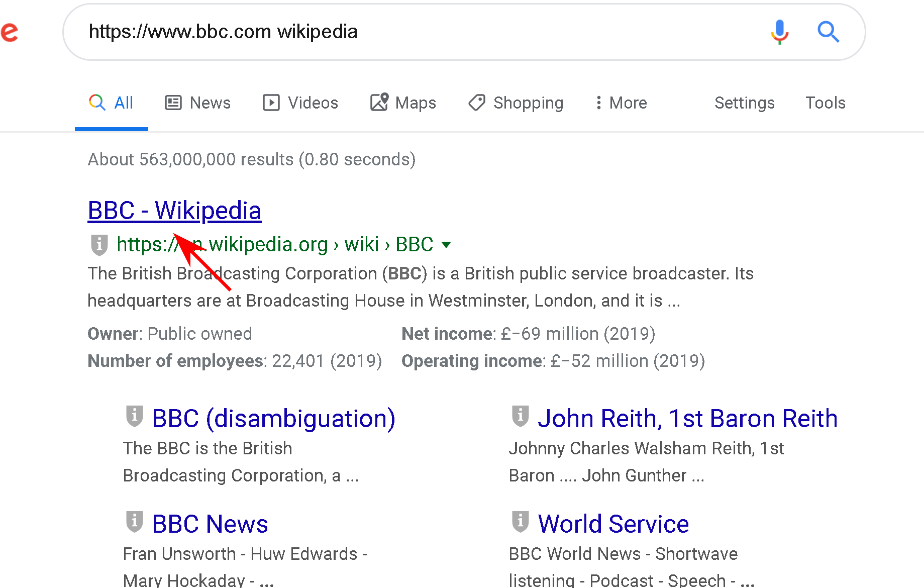The width and height of the screenshot is (924, 588).
Task: Open the John Reith, 1st Baron Reith link
Action: coord(687,418)
